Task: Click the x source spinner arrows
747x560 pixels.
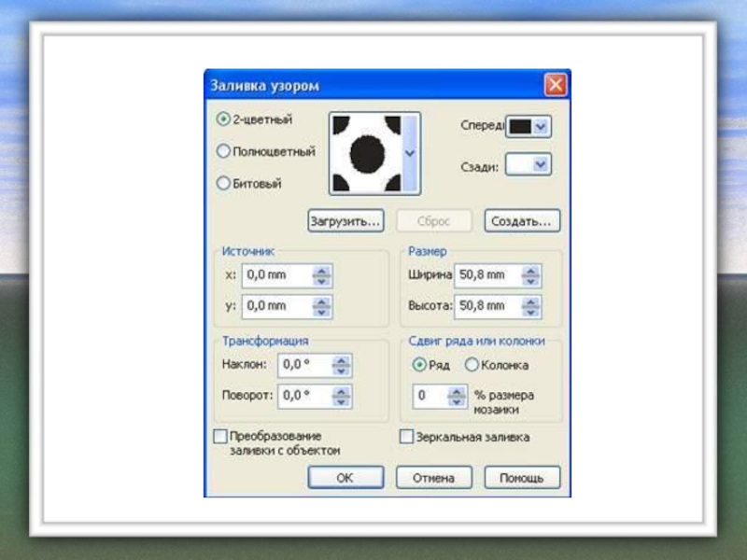Action: 322,275
